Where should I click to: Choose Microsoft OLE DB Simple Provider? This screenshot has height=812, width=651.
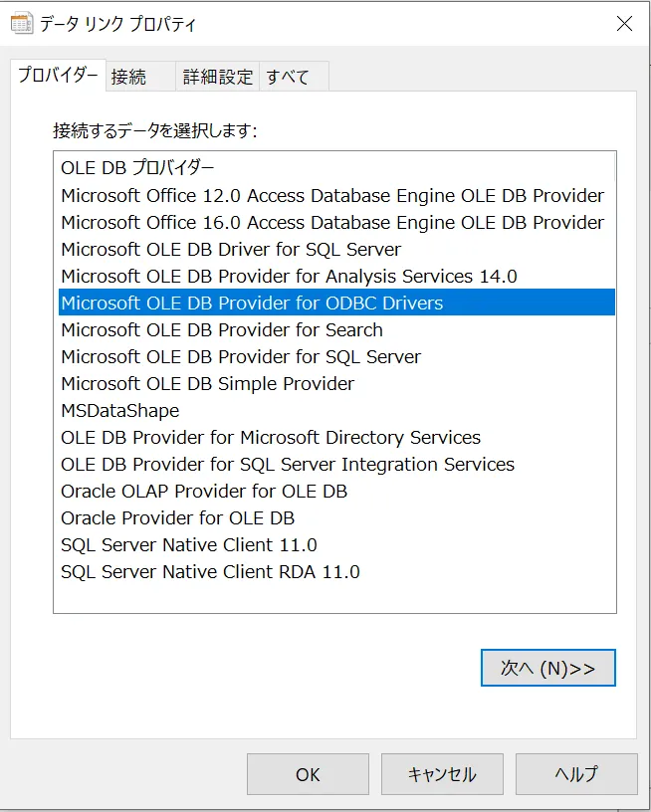(207, 384)
